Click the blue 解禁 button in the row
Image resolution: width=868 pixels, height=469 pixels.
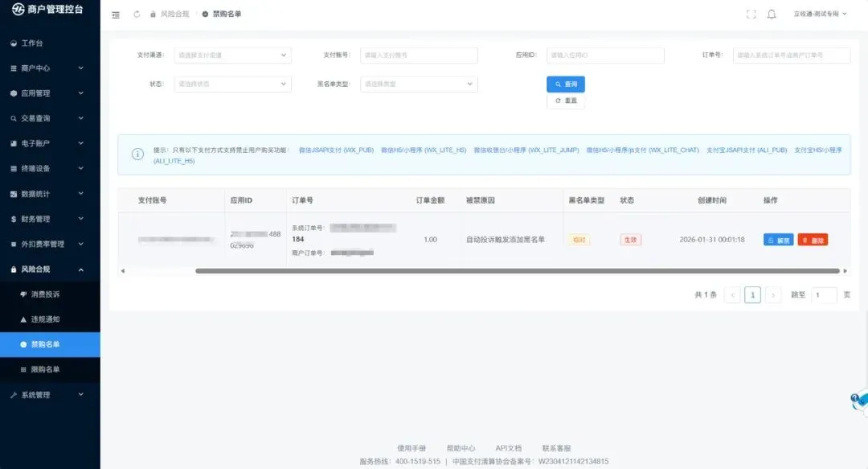(778, 240)
